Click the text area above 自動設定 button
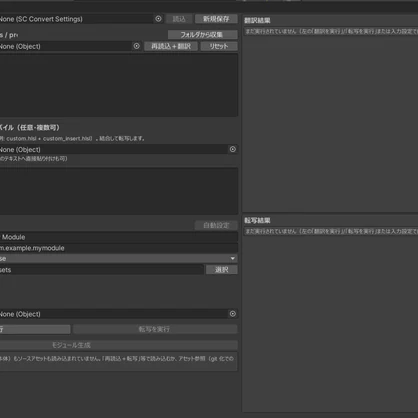The height and width of the screenshot is (418, 418). [119, 191]
